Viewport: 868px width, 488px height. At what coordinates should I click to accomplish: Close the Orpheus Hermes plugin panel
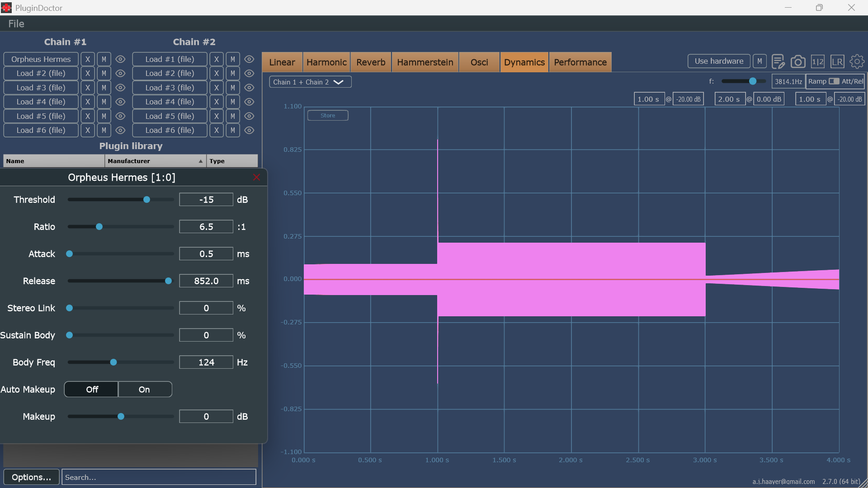tap(257, 177)
